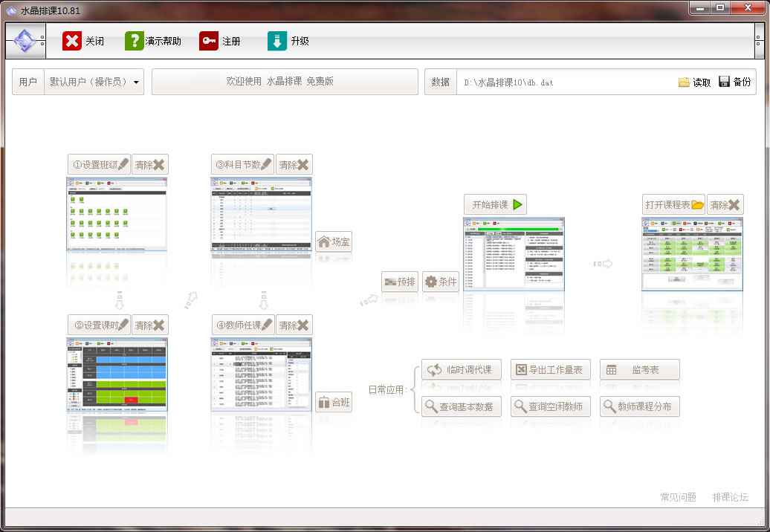The width and height of the screenshot is (770, 532).
Task: Open ①设置班级 step button
Action: click(x=99, y=164)
